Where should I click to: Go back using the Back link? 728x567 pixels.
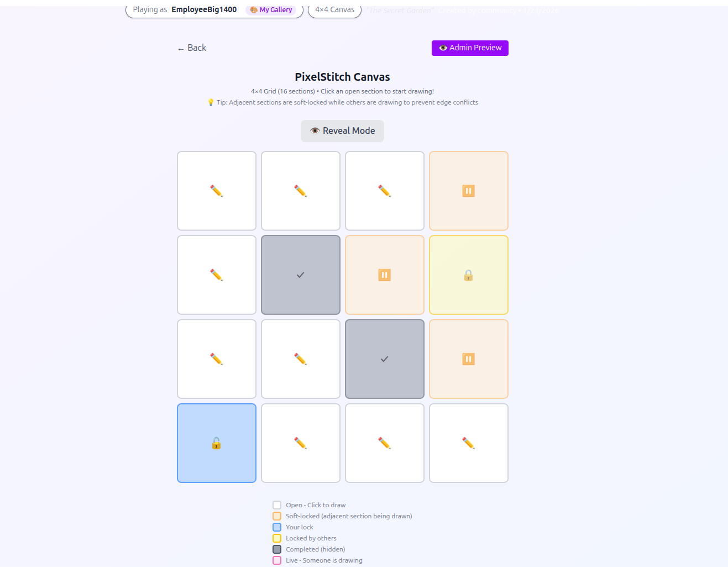coord(192,48)
